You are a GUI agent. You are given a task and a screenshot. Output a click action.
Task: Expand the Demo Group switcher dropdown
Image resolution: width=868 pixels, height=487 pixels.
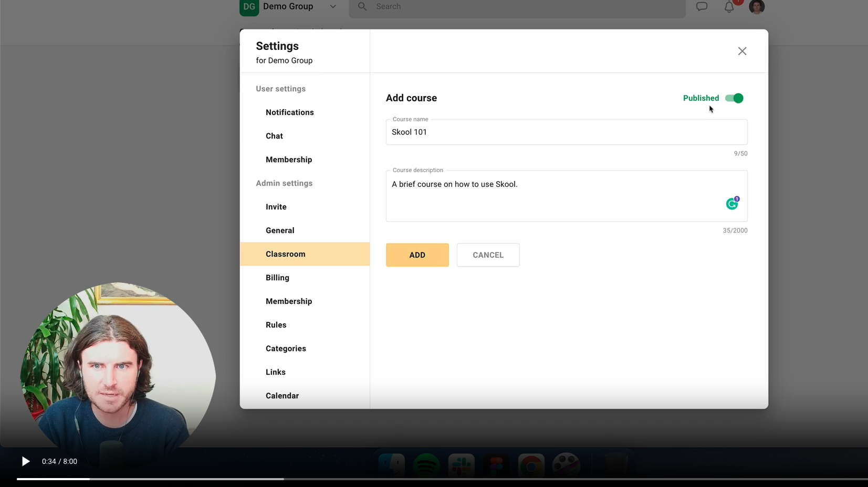333,7
